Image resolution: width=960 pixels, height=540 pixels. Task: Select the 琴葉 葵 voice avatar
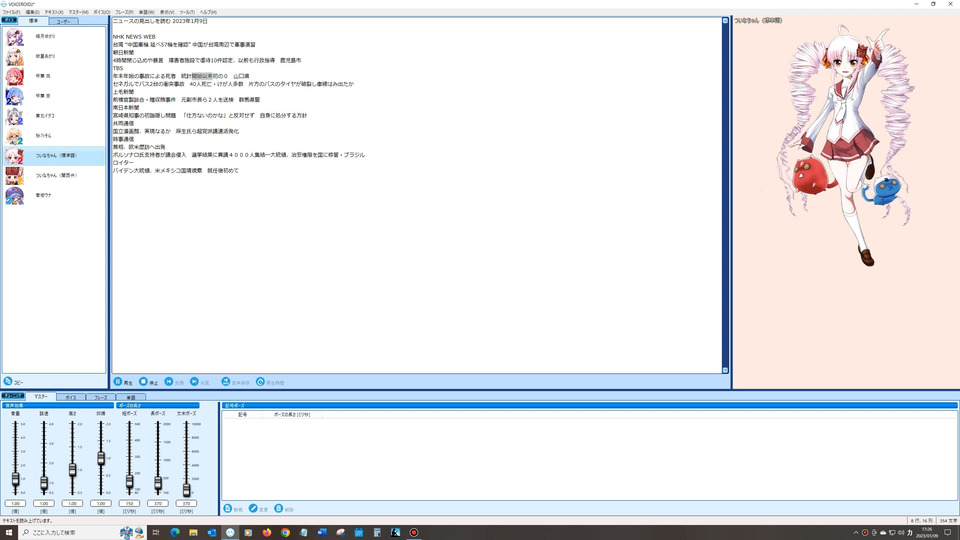pos(14,96)
